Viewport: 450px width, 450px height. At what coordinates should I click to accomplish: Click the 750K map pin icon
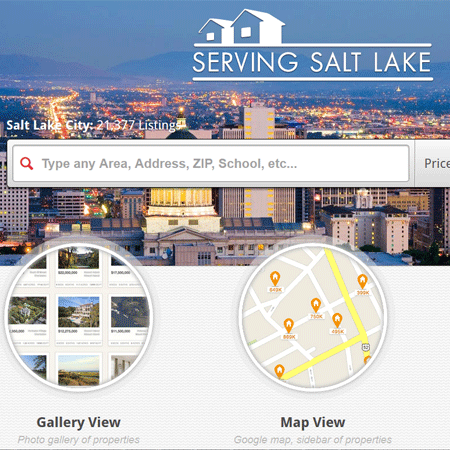point(316,305)
